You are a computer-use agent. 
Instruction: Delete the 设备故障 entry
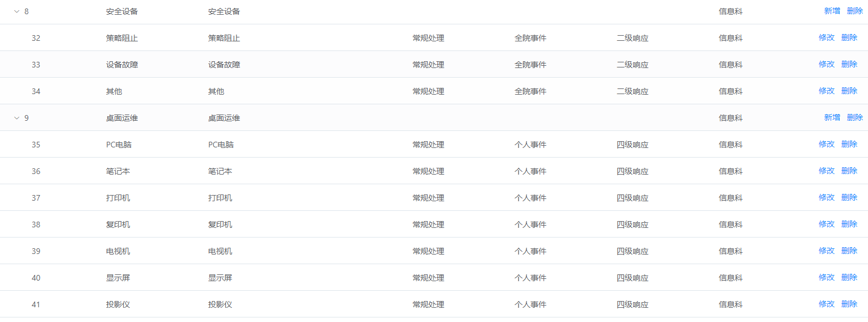(849, 64)
